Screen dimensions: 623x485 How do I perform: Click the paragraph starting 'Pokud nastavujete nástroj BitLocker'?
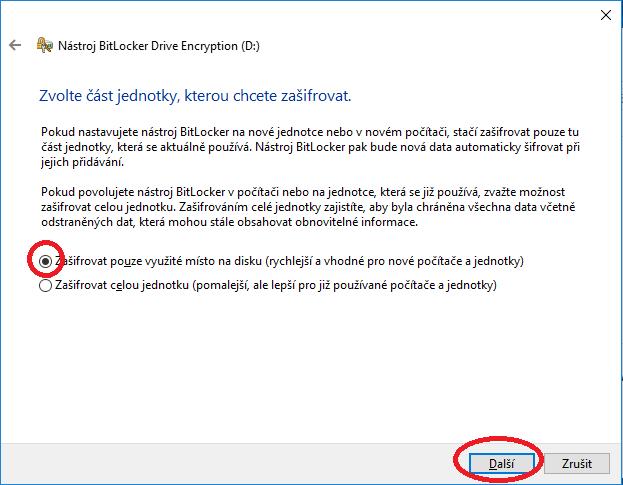coord(310,147)
